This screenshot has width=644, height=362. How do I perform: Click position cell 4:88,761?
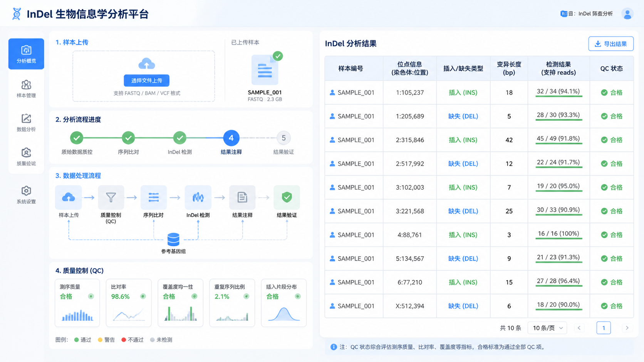[410, 235]
